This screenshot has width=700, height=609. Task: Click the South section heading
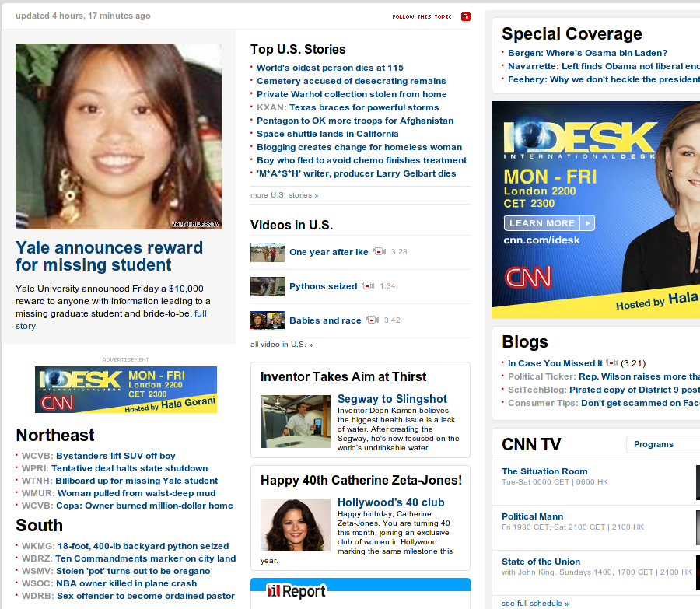coord(40,525)
